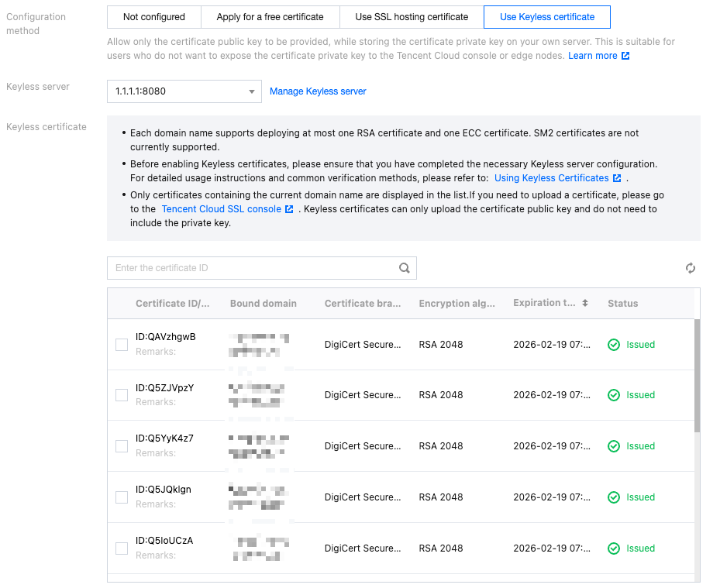Click the refresh certificate list icon

691,268
